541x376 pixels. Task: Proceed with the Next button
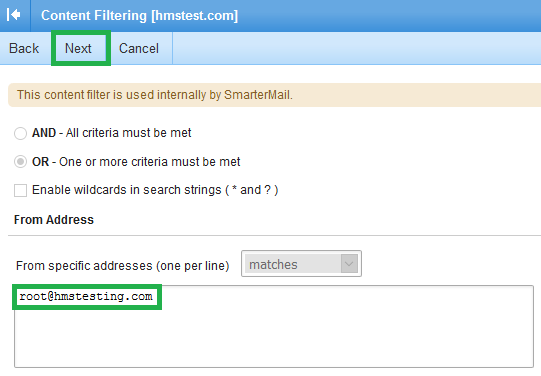click(x=78, y=48)
